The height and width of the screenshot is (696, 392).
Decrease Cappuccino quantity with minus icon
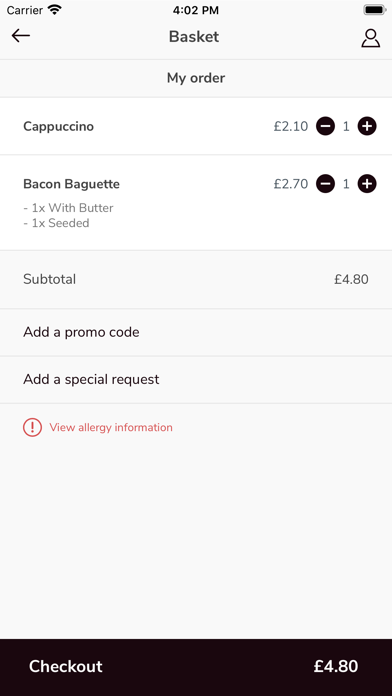325,127
